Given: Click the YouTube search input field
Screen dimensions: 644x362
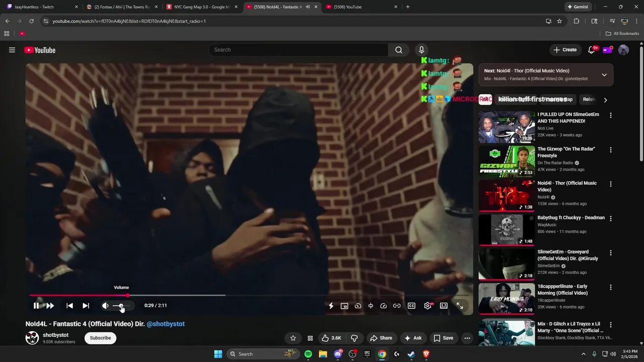Looking at the screenshot, I should tap(298, 50).
